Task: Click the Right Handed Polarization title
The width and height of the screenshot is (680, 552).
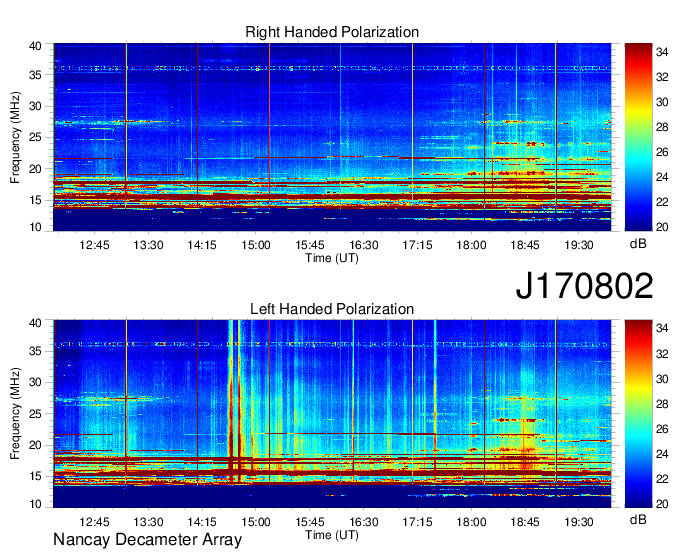Action: [332, 32]
